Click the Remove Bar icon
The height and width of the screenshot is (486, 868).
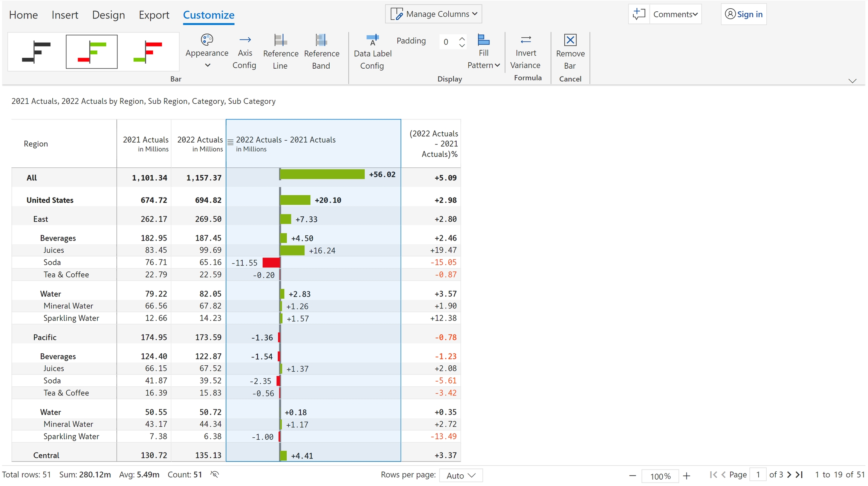point(570,40)
